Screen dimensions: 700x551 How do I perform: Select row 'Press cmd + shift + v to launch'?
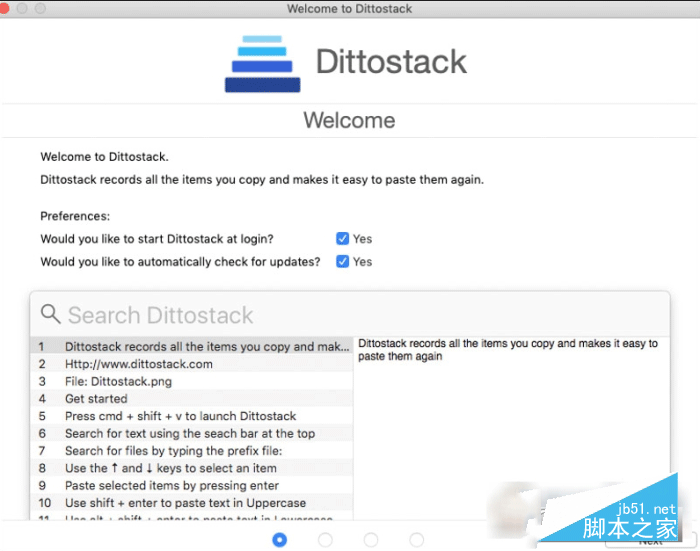coord(192,416)
